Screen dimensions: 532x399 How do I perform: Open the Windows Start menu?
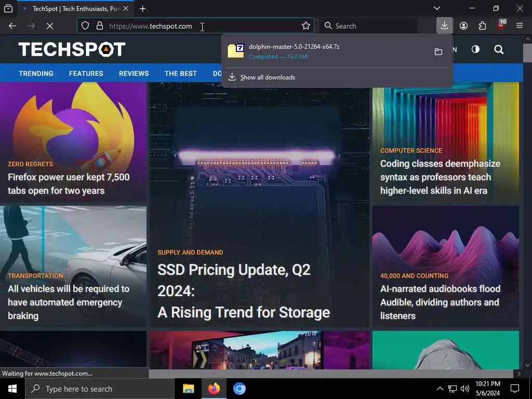tap(12, 389)
